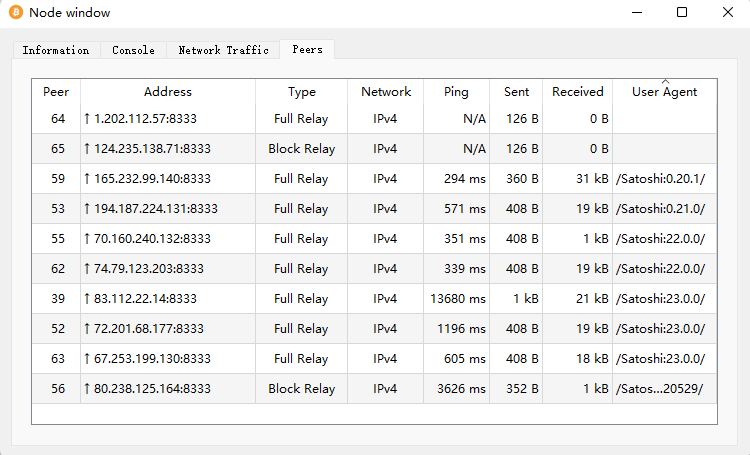
Task: Click the 13680 ms ping value
Action: (x=458, y=299)
